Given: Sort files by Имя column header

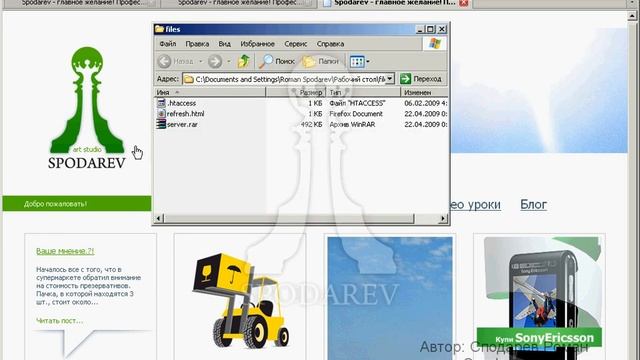Looking at the screenshot, I should [210, 92].
